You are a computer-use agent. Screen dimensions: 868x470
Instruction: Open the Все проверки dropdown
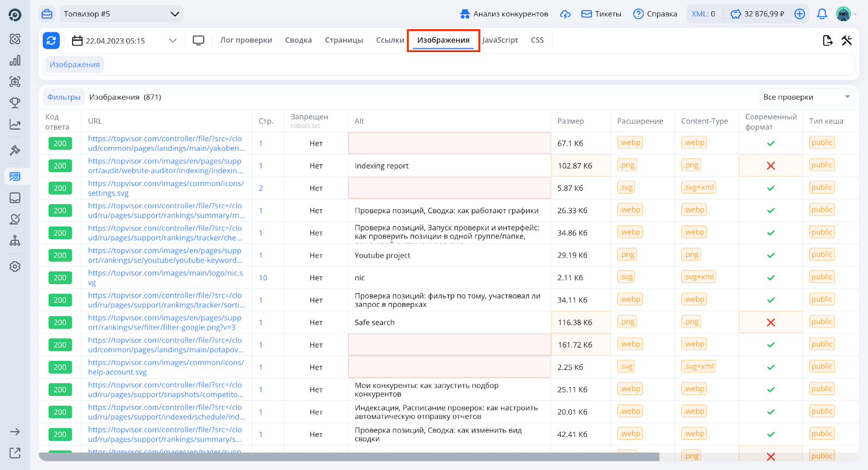806,97
